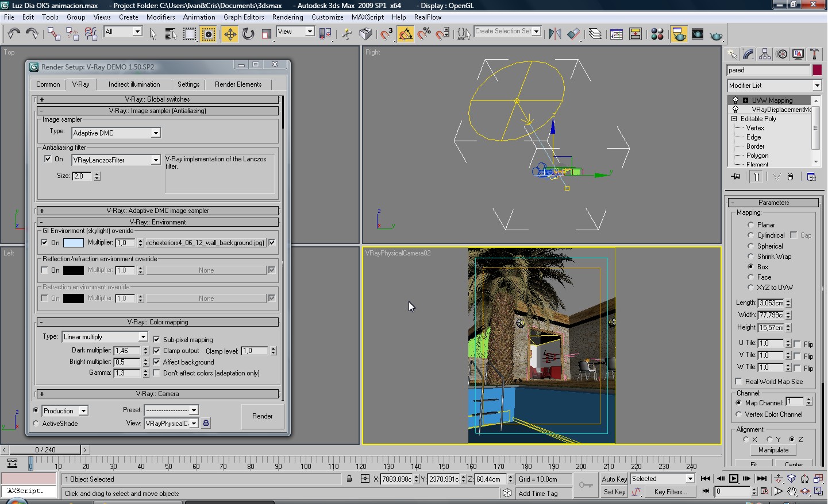Open the Schematic View
This screenshot has width=828, height=504.
pyautogui.click(x=636, y=34)
